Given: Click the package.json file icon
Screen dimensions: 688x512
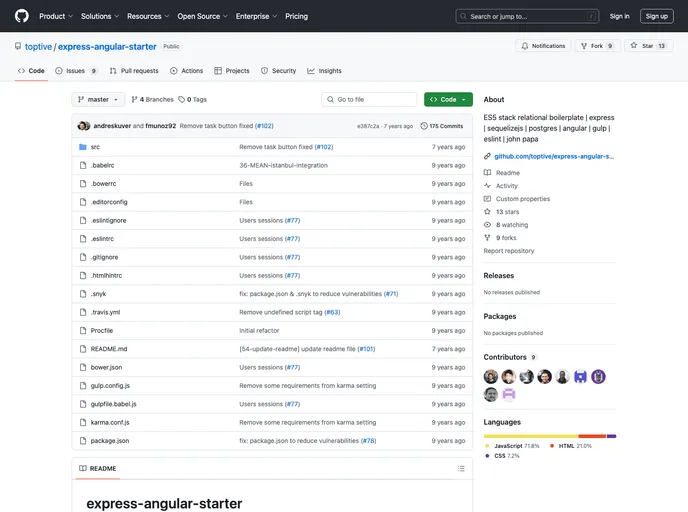Looking at the screenshot, I should pos(82,441).
